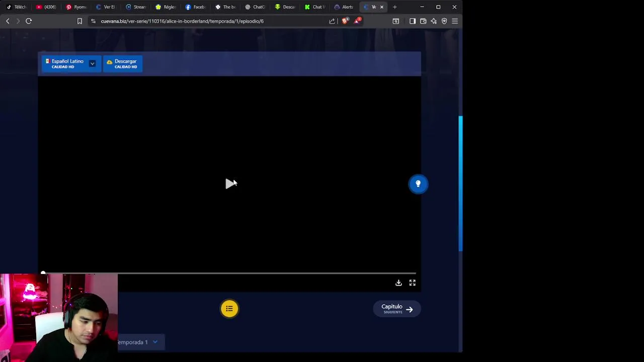Switch to the YouTube (4306) tab
644x362 pixels.
tap(46, 7)
